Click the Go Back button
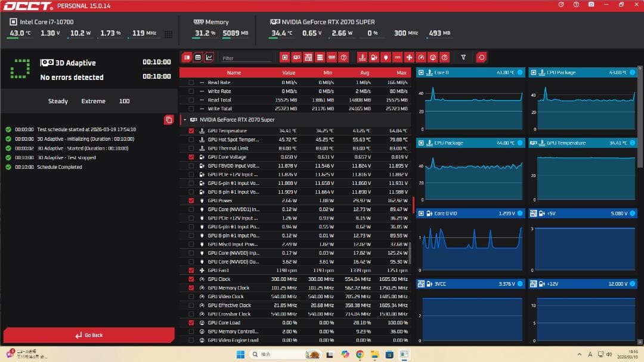The height and width of the screenshot is (362, 644). (x=89, y=335)
